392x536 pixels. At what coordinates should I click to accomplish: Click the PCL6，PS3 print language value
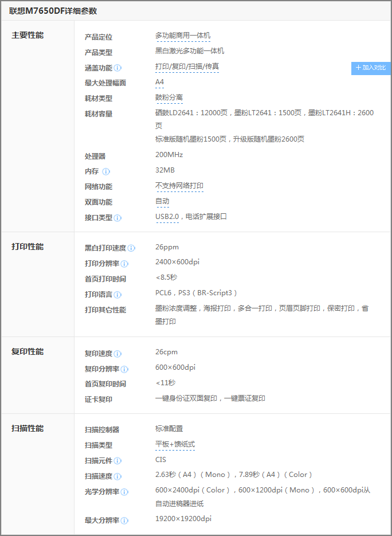point(196,293)
